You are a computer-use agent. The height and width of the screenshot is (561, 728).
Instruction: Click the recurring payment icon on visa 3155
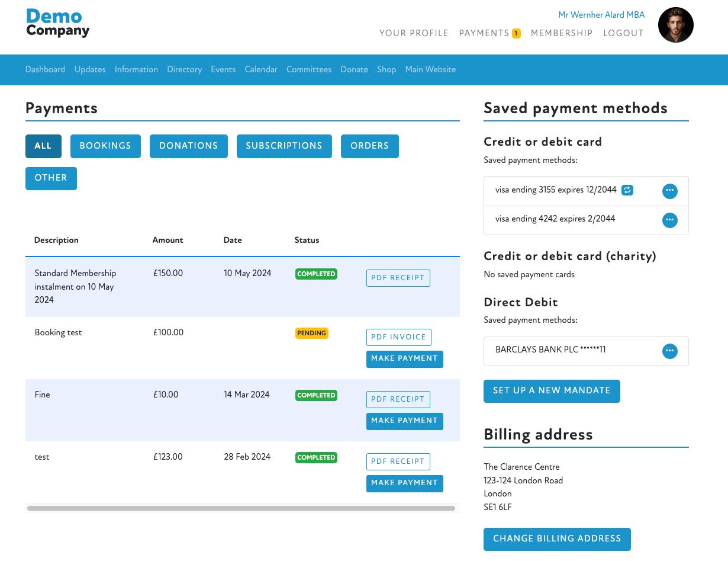click(x=627, y=190)
